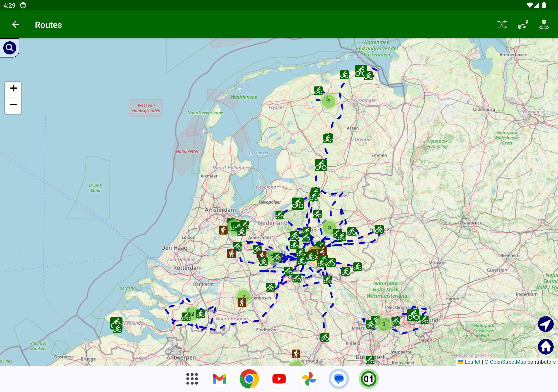Open the map search magnifier
This screenshot has width=558, height=392.
click(10, 48)
